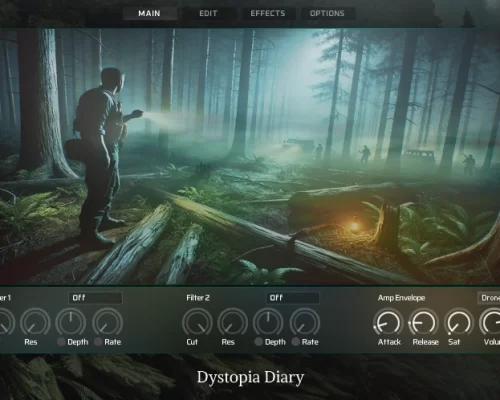Image resolution: width=500 pixels, height=400 pixels.
Task: Click the Amp Envelope Release knob
Action: point(423,323)
